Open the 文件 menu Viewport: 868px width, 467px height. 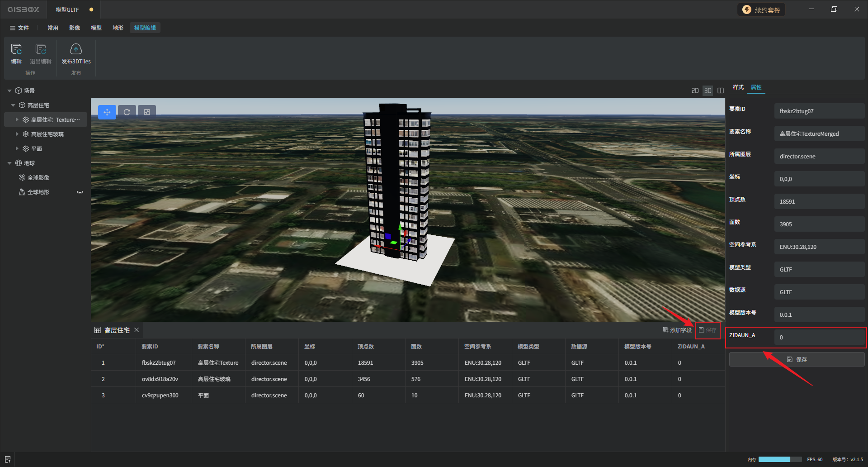pos(19,28)
